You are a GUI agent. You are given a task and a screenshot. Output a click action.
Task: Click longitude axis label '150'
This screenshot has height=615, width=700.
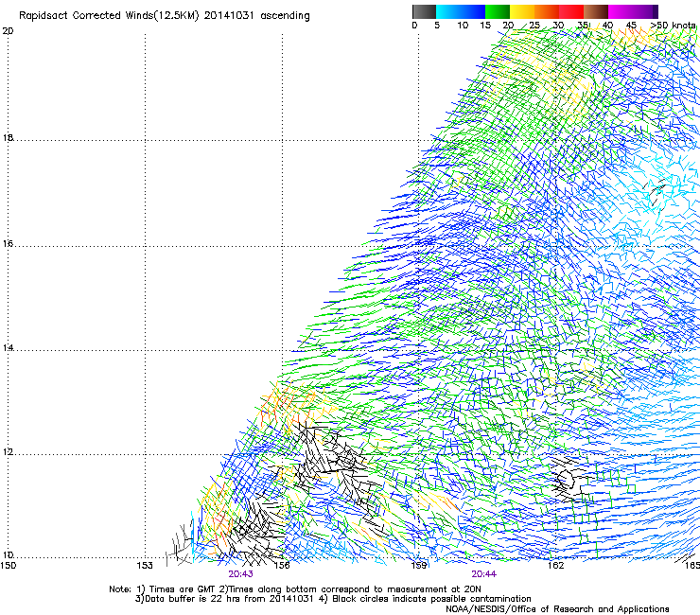[x=9, y=566]
